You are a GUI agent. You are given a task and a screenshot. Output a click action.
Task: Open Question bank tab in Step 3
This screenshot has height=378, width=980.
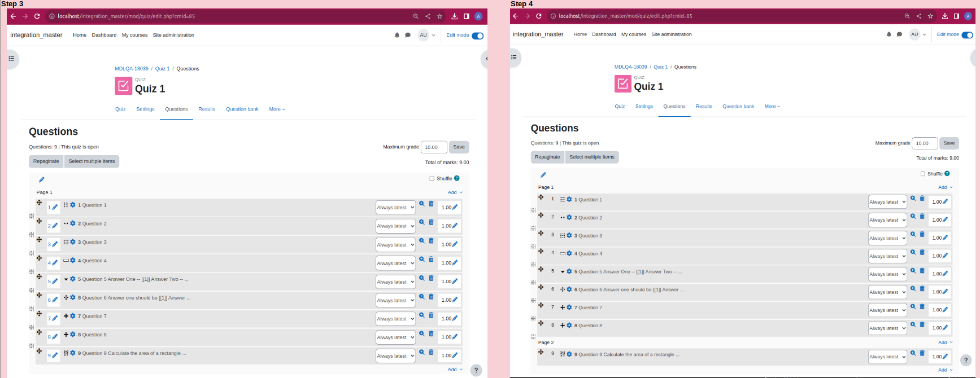pyautogui.click(x=242, y=109)
